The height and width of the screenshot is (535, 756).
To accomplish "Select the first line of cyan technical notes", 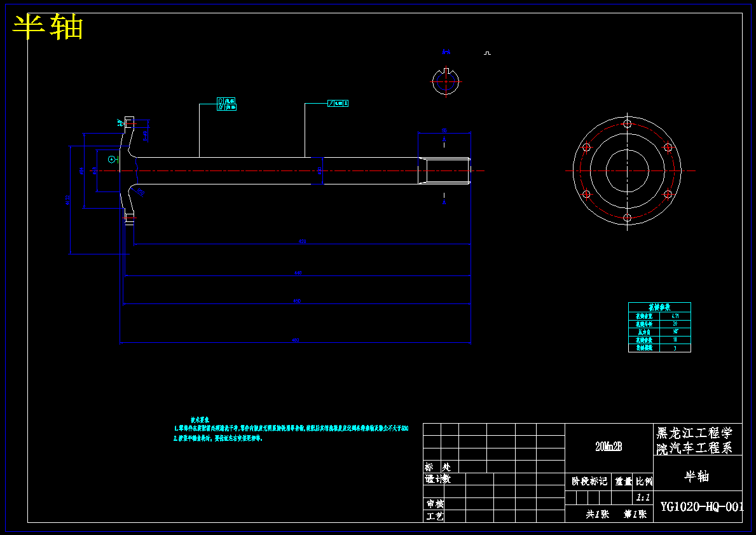I will [291, 428].
